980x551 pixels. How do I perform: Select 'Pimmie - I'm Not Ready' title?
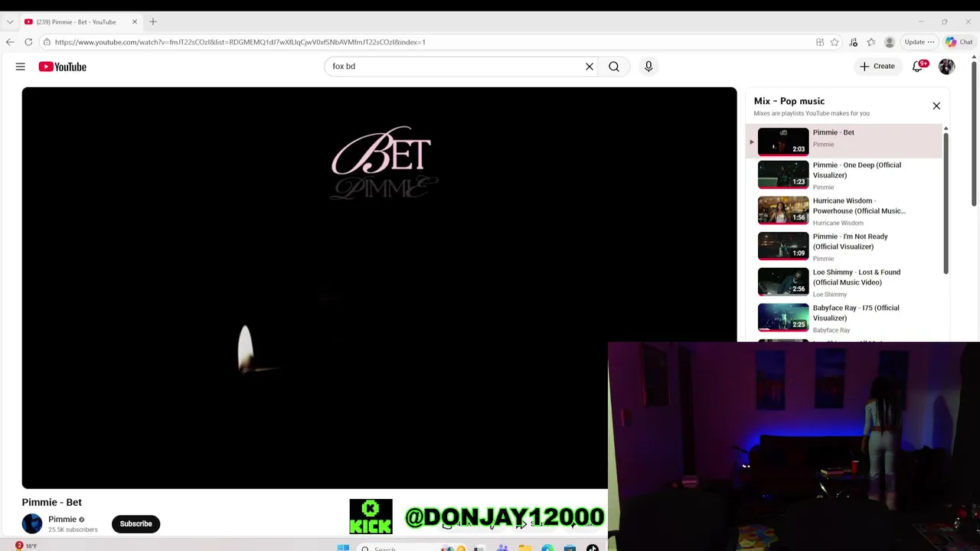(x=851, y=242)
